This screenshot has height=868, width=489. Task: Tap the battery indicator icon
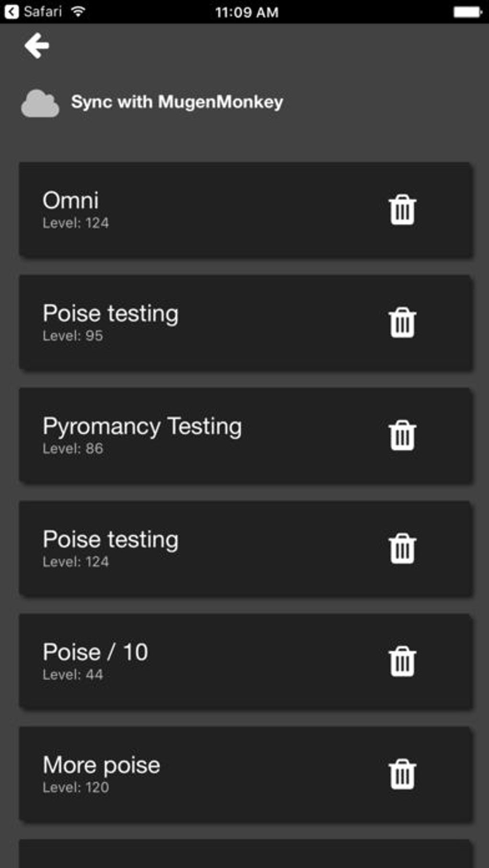click(466, 12)
